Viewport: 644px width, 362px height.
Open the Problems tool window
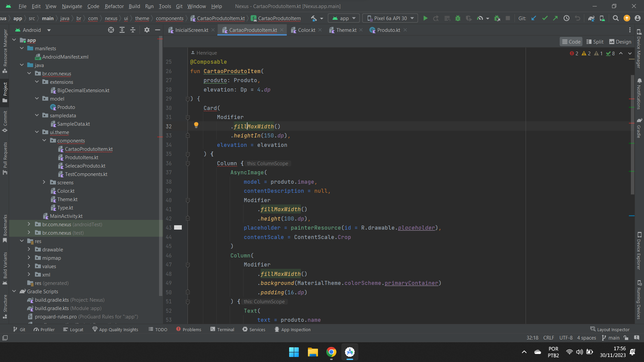(189, 330)
